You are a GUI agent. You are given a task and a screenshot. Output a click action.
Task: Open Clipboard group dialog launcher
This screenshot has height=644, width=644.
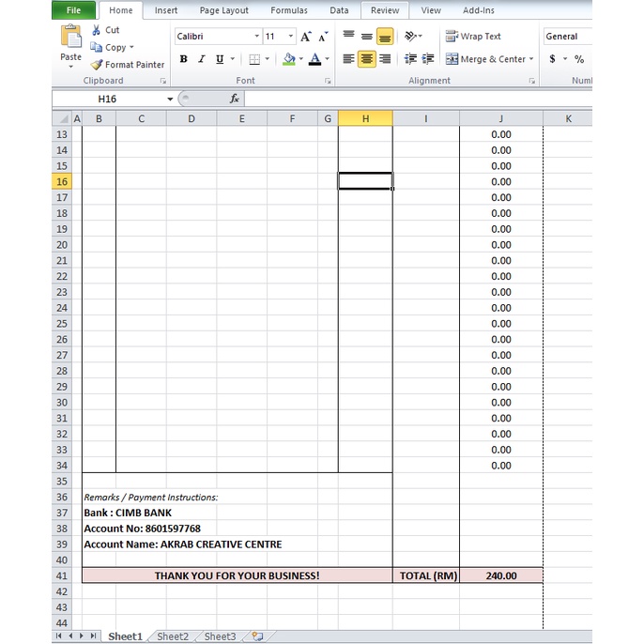pos(163,81)
